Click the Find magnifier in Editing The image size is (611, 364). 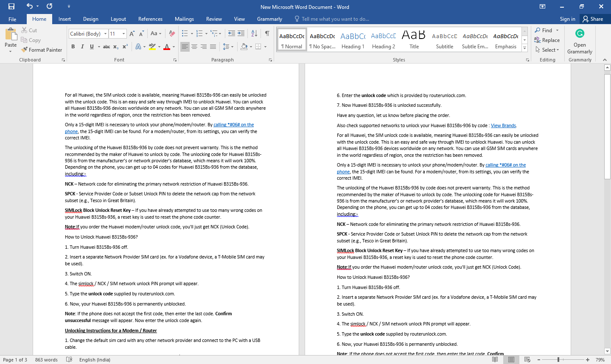click(x=544, y=31)
